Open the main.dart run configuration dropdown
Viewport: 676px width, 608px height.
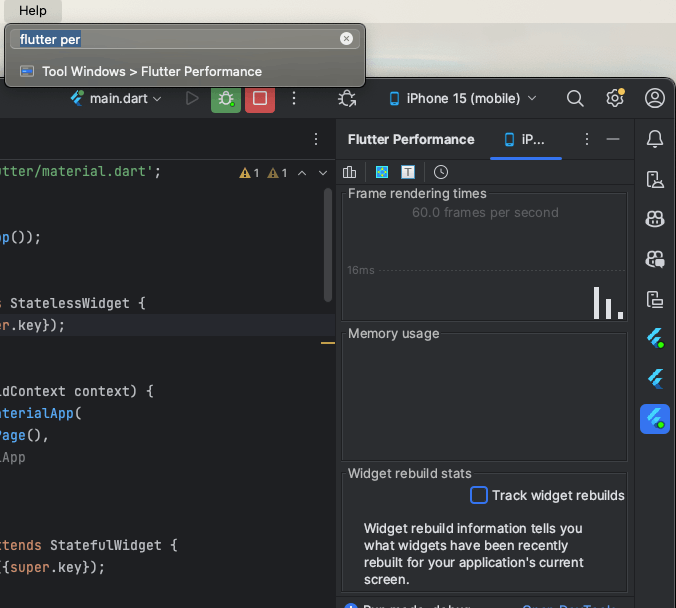116,99
